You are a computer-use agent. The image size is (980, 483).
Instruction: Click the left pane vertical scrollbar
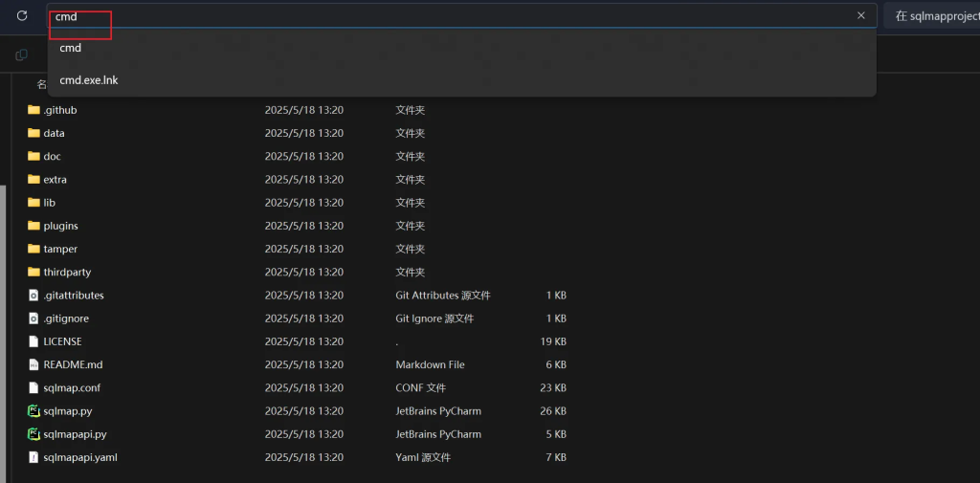tap(3, 333)
